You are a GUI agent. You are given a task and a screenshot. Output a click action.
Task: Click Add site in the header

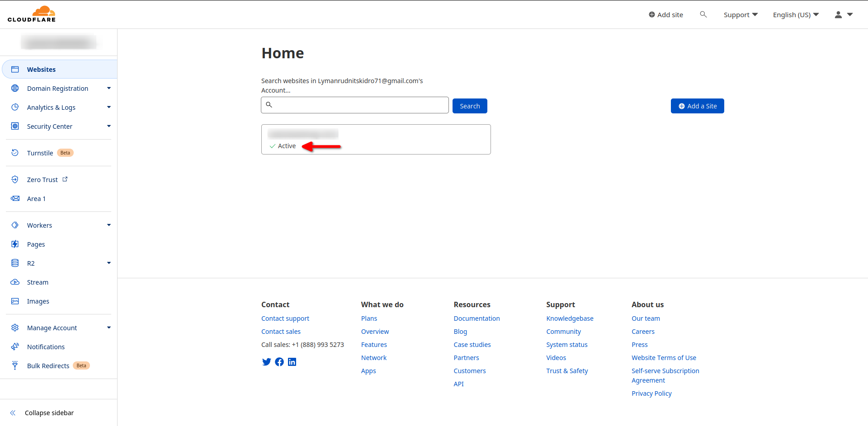666,15
